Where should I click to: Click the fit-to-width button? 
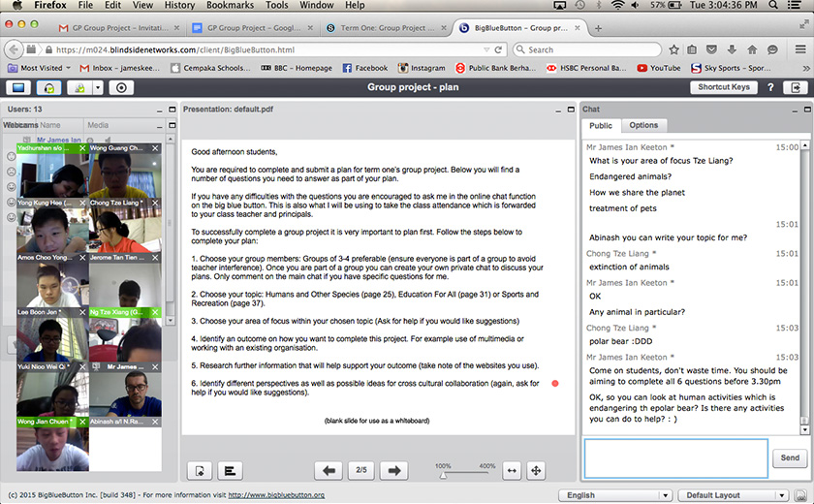(512, 470)
